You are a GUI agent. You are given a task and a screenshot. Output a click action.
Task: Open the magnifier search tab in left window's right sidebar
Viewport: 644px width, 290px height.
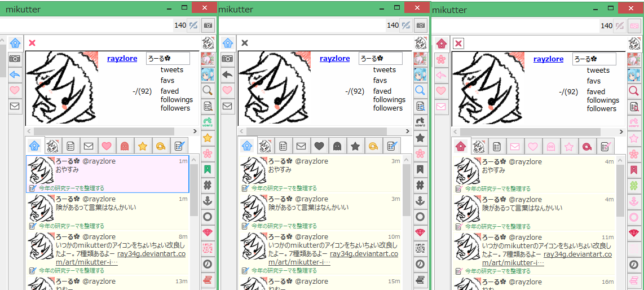pos(208,90)
